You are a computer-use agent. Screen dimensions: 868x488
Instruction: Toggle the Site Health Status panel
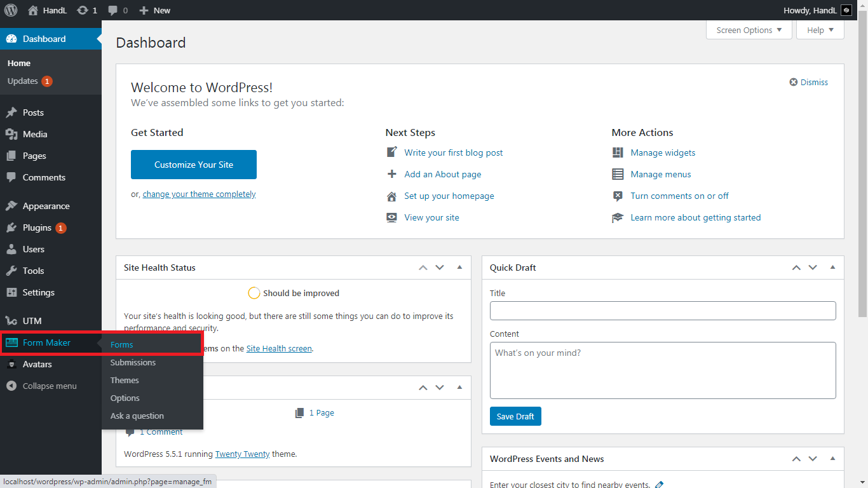coord(459,268)
